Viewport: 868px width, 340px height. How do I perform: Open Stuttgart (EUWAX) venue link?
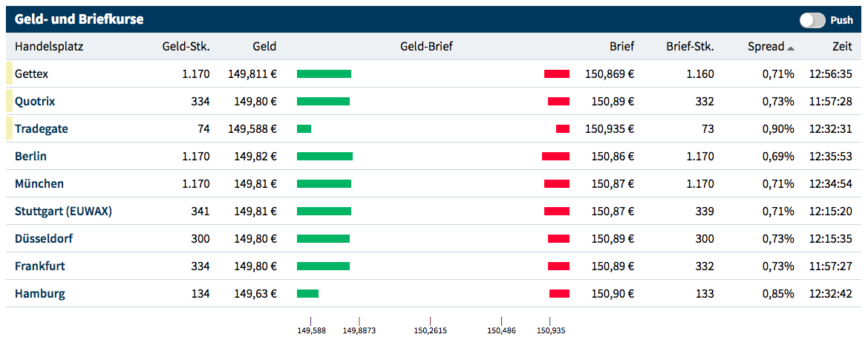click(63, 212)
